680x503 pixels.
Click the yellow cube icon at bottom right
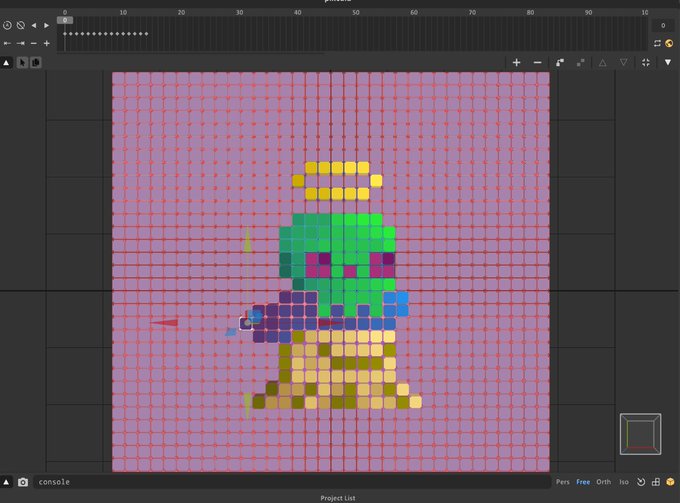(x=670, y=482)
